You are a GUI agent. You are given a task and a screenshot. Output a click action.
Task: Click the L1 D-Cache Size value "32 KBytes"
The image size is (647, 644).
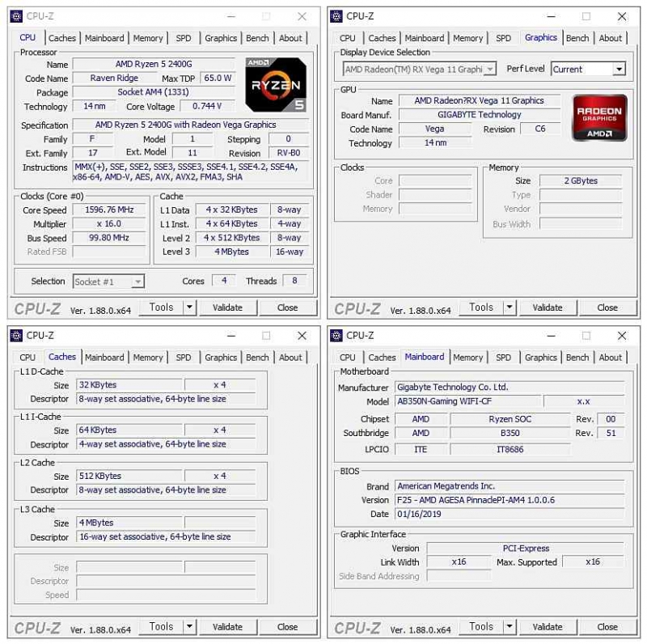[x=129, y=385]
